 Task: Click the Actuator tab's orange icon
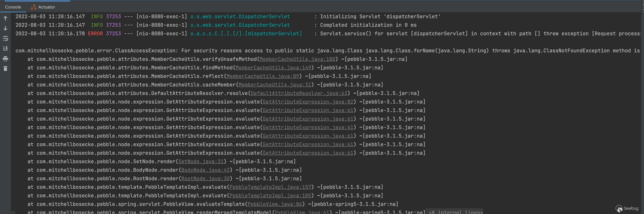click(33, 7)
